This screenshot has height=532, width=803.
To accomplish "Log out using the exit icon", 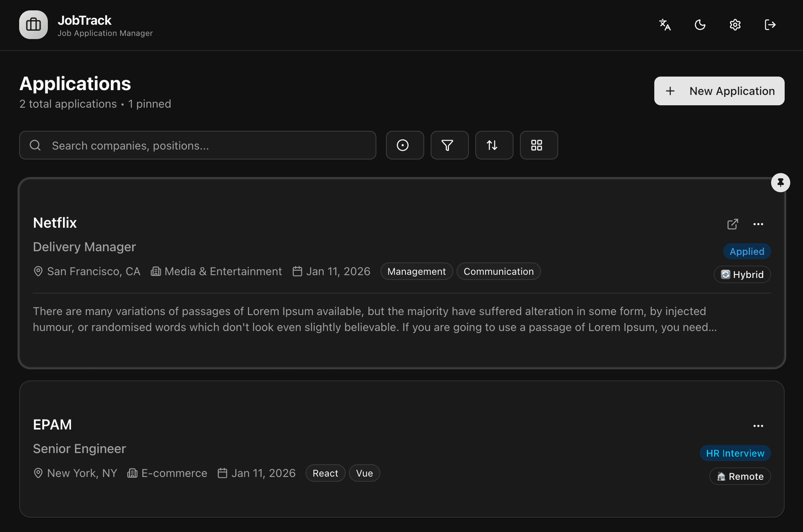I will (770, 25).
